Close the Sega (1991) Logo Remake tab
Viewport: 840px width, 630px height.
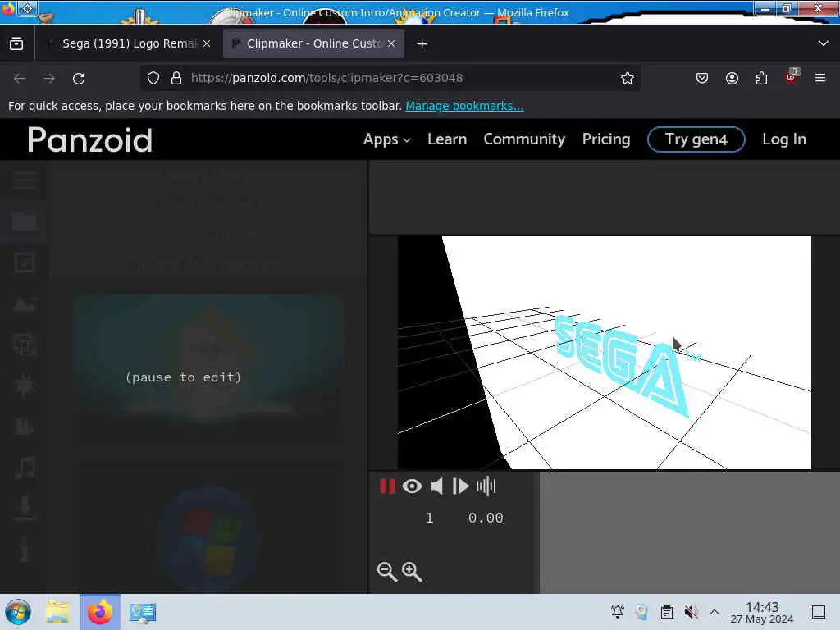(x=207, y=44)
